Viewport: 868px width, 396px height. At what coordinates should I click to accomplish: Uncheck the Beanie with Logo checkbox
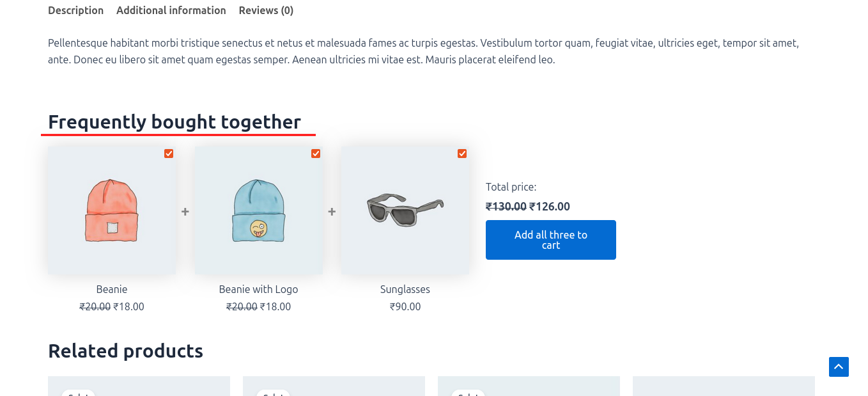[x=316, y=154]
